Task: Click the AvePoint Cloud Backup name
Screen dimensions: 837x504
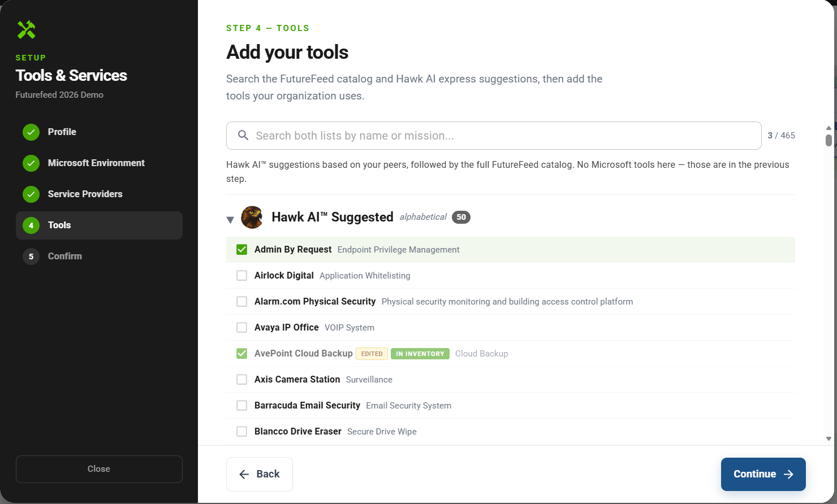Action: [x=304, y=354]
